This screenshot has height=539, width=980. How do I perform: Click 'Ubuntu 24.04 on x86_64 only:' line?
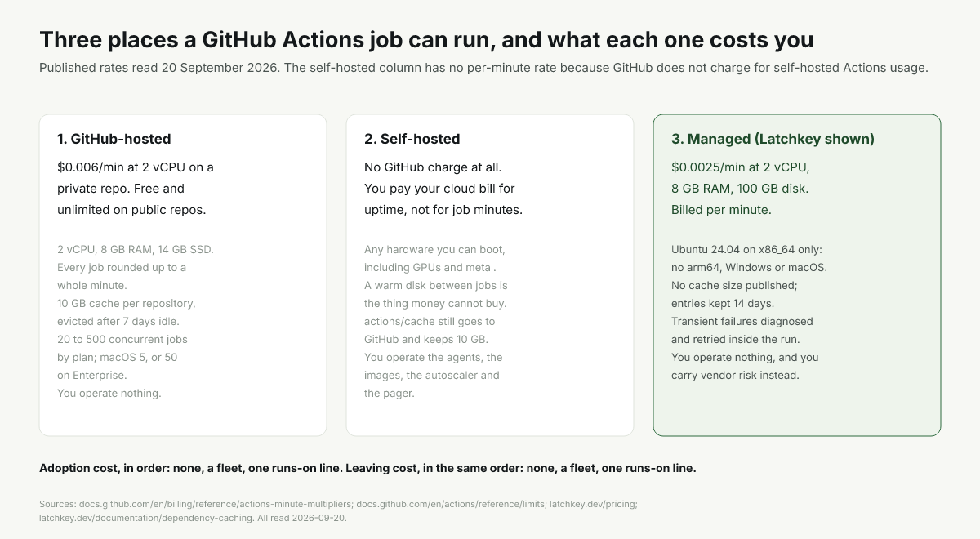click(747, 249)
